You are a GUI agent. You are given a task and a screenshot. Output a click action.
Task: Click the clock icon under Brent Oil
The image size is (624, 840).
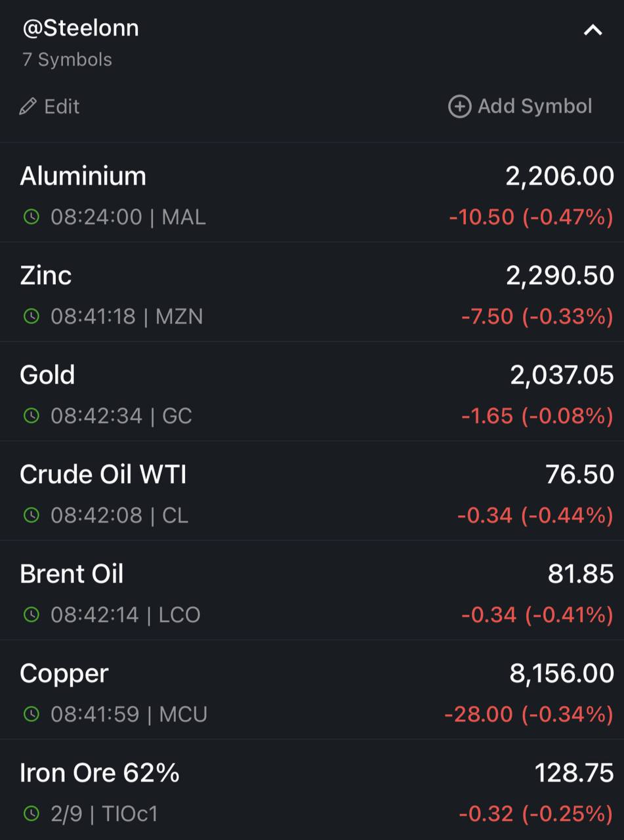point(31,615)
